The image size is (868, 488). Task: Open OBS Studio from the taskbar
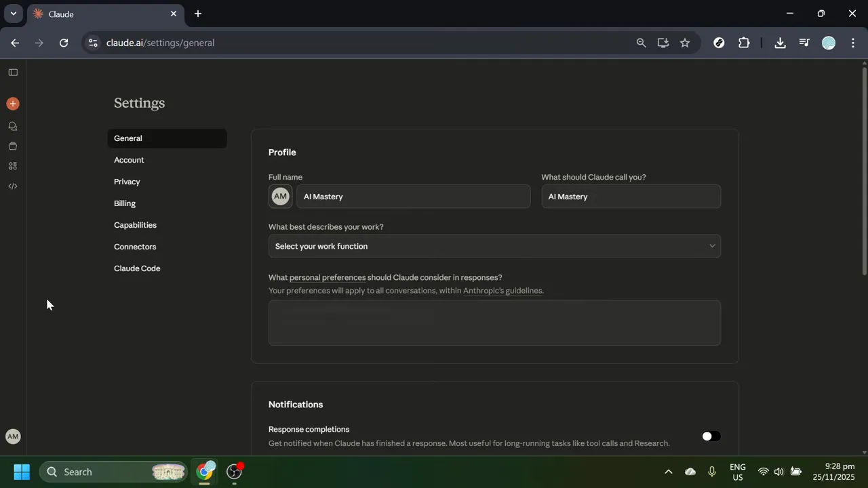pos(235,472)
